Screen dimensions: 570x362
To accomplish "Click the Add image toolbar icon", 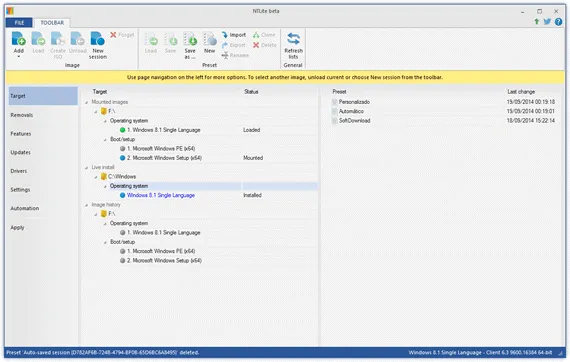I will pyautogui.click(x=19, y=39).
